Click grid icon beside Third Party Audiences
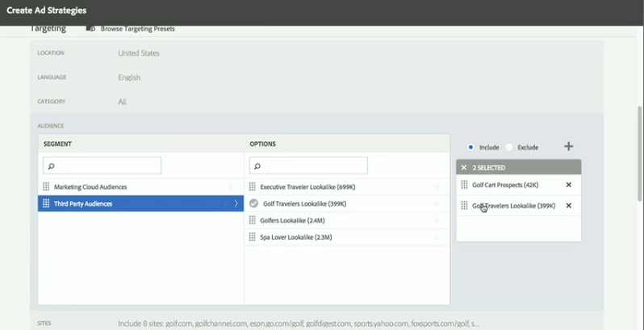The image size is (644, 330). 46,203
